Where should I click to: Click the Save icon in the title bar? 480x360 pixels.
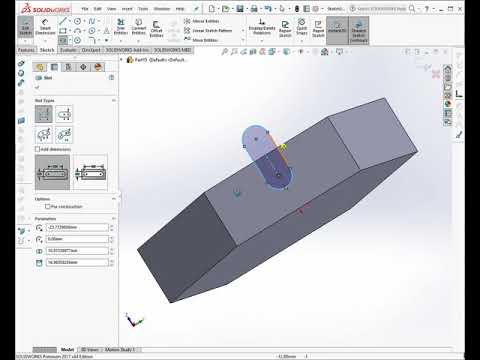point(240,9)
